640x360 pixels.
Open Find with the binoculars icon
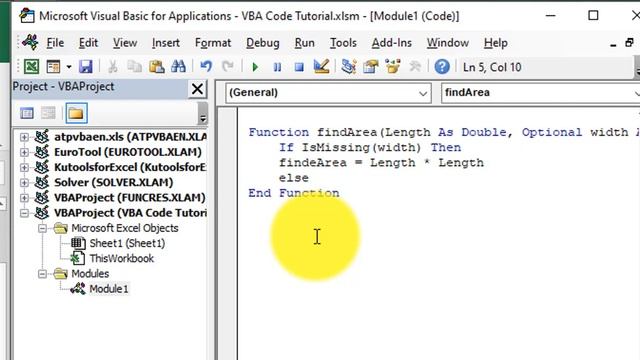click(178, 67)
